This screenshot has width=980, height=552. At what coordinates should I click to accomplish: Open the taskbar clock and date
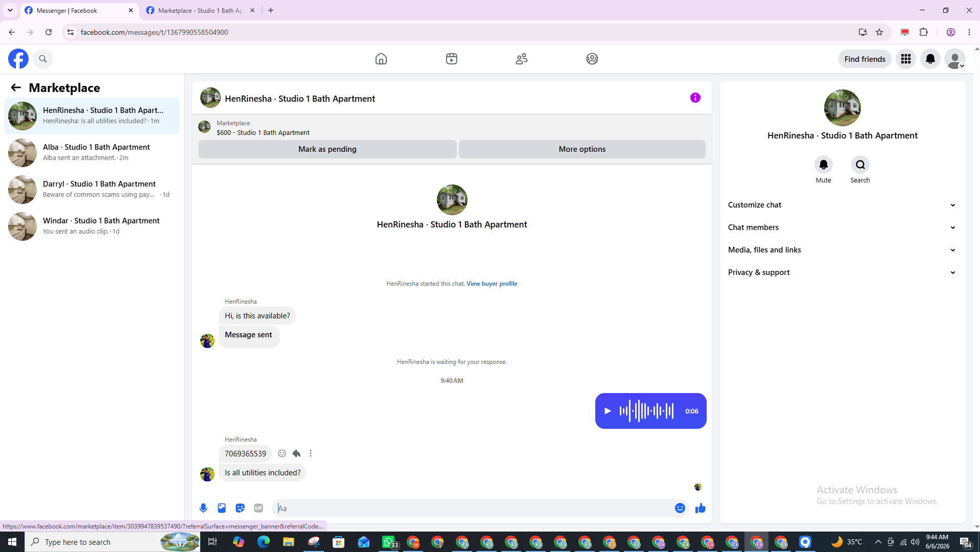938,542
